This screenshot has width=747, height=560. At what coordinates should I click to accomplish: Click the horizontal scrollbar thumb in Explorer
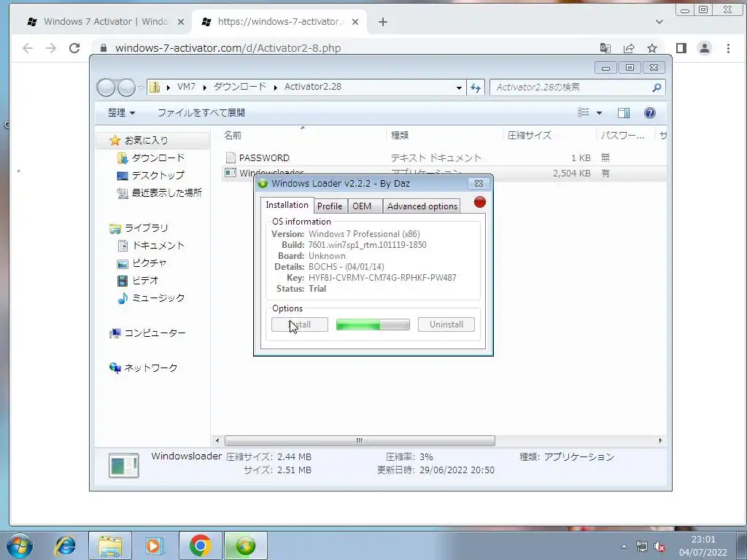point(360,440)
